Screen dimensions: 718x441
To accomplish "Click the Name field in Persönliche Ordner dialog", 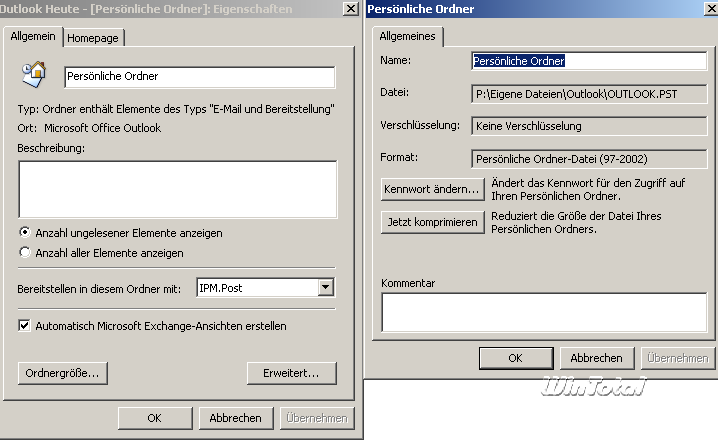I will pos(588,61).
